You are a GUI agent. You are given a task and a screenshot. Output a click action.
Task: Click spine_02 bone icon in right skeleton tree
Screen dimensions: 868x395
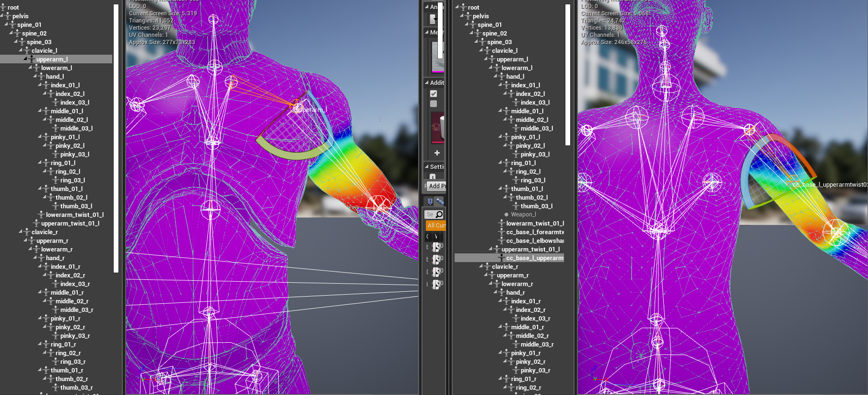478,33
